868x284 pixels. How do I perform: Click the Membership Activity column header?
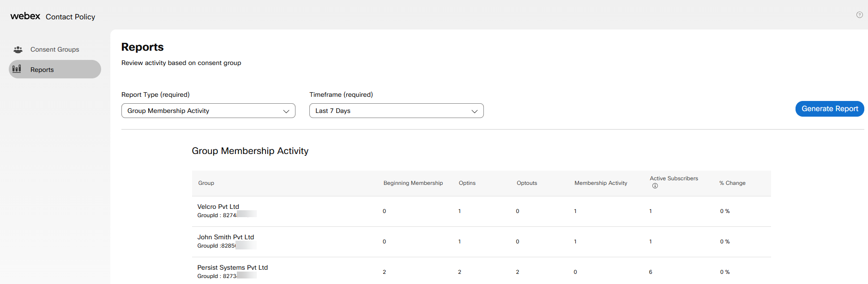click(x=600, y=183)
